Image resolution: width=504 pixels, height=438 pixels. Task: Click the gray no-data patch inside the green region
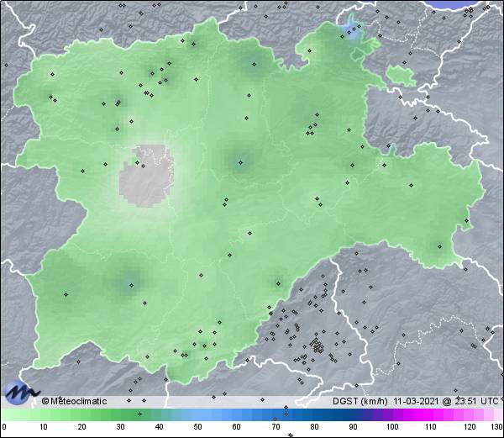pos(146,177)
